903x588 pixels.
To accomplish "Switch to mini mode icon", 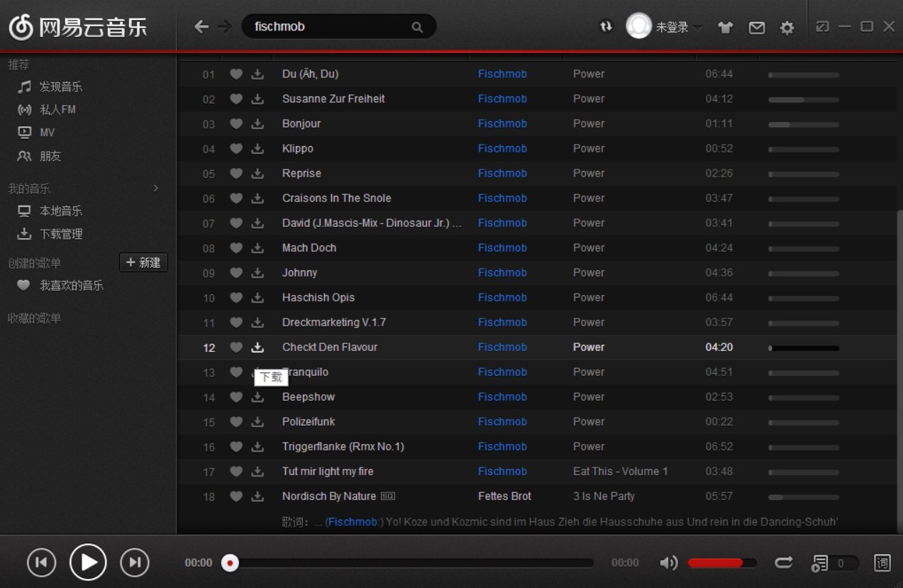I will (x=822, y=26).
